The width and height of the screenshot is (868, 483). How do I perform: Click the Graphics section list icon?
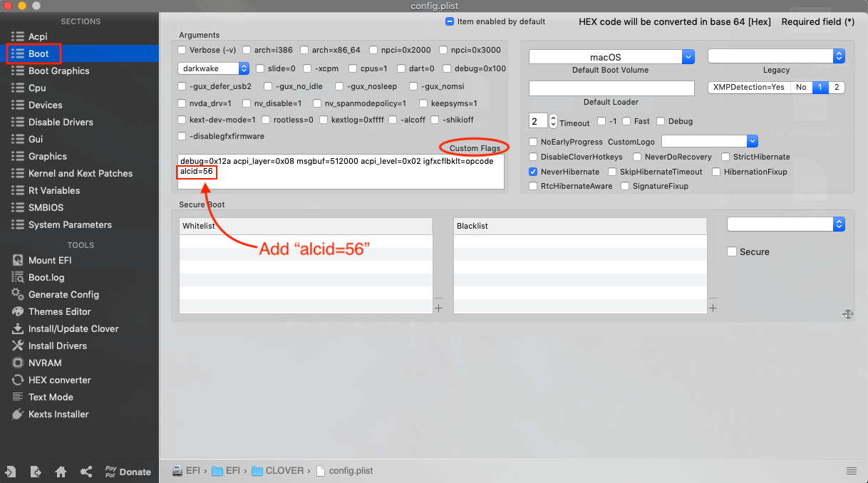pos(17,156)
